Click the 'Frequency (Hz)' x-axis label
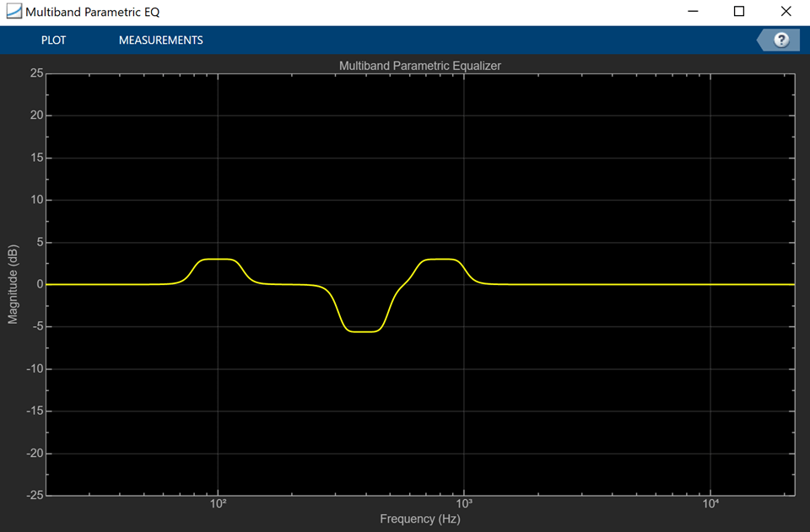The height and width of the screenshot is (532, 810). tap(419, 519)
